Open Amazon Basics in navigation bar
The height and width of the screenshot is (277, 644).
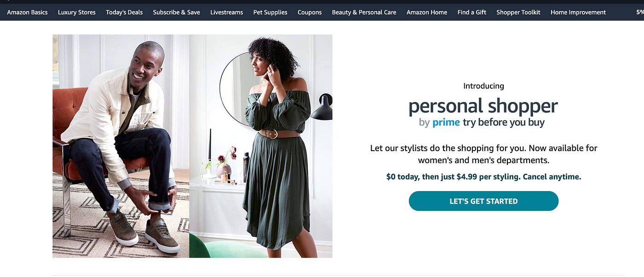[x=27, y=12]
